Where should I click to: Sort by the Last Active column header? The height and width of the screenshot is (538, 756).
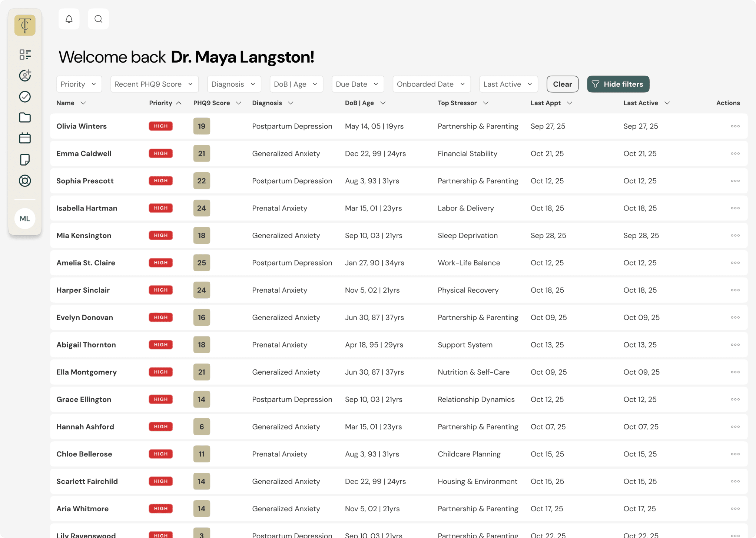click(x=646, y=103)
